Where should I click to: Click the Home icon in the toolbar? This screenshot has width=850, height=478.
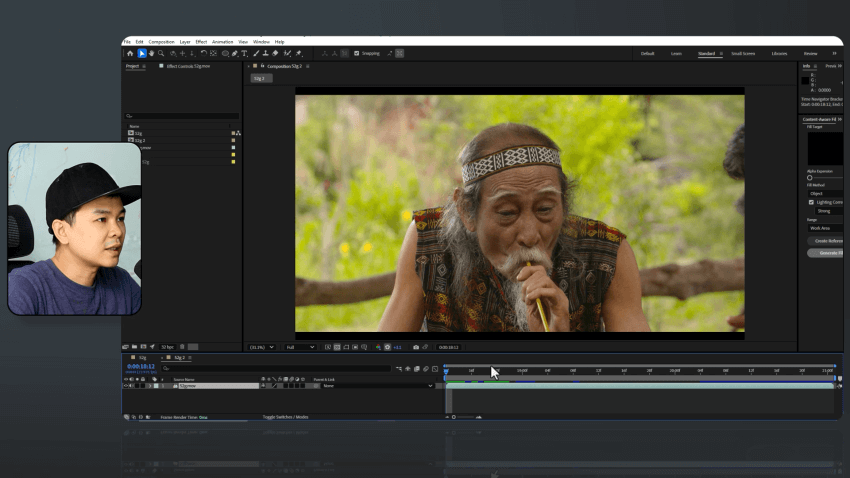tap(130, 53)
